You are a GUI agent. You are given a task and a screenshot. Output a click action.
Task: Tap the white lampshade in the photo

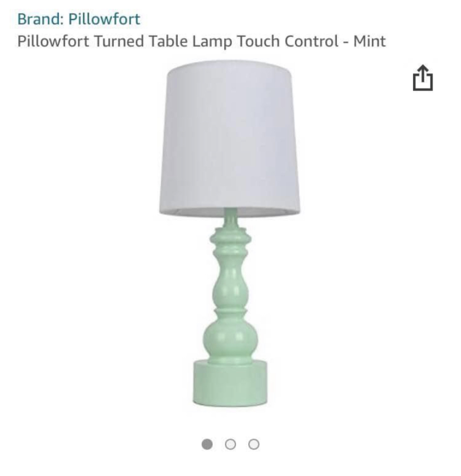(x=230, y=139)
